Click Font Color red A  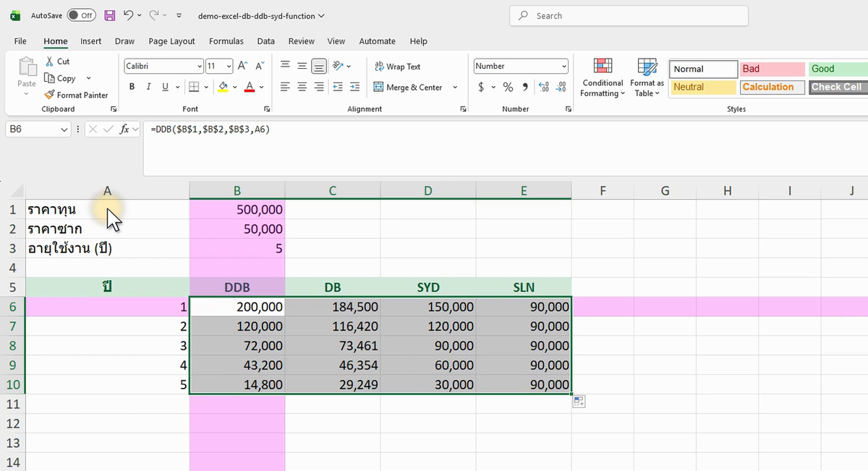[x=250, y=87]
